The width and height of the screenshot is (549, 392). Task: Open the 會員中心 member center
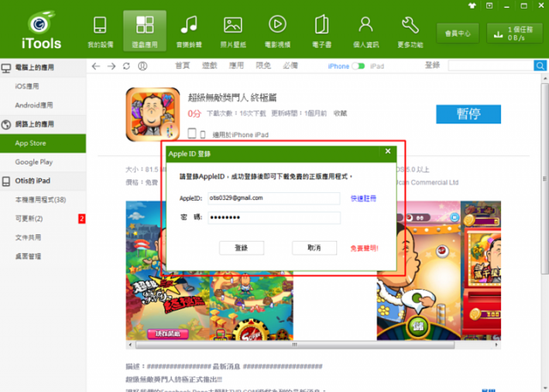click(457, 33)
